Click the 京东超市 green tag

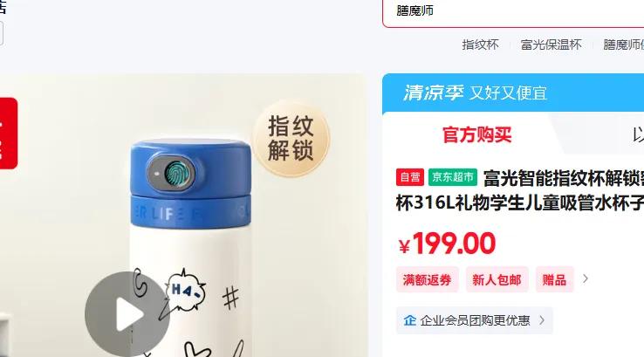pos(453,177)
